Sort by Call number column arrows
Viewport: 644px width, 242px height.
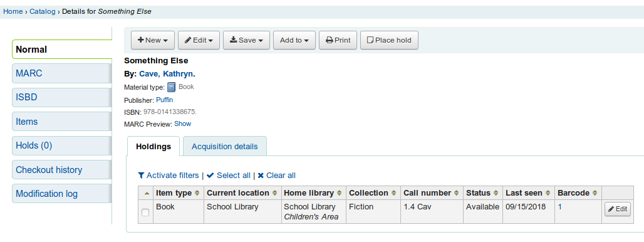click(457, 193)
